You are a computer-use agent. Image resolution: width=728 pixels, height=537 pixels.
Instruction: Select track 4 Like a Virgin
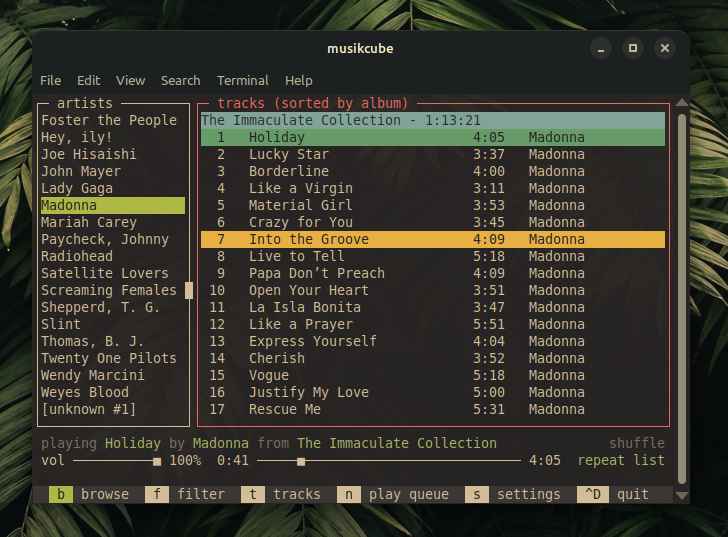pyautogui.click(x=433, y=188)
